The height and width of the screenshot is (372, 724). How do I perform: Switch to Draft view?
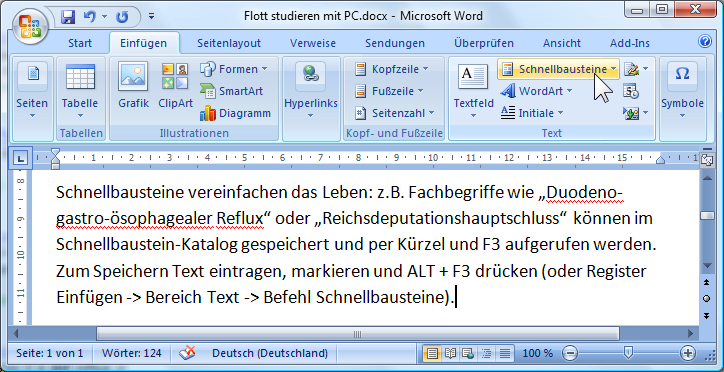pyautogui.click(x=505, y=354)
